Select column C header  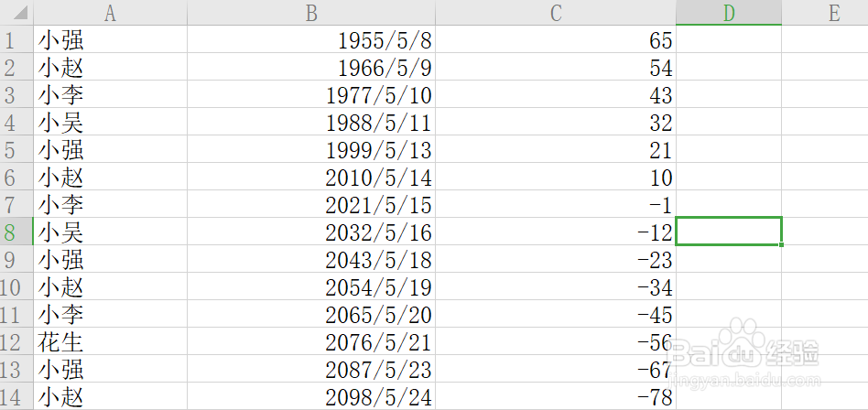point(556,12)
